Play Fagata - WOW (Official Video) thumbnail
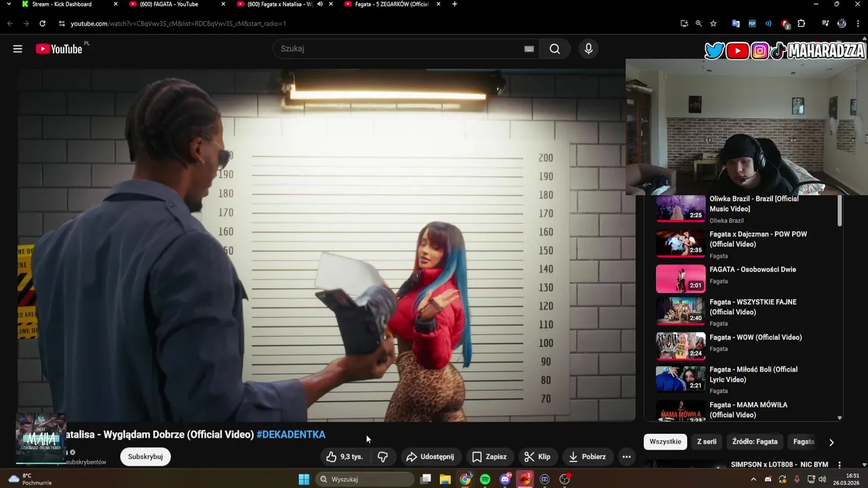The height and width of the screenshot is (488, 868). (x=681, y=346)
